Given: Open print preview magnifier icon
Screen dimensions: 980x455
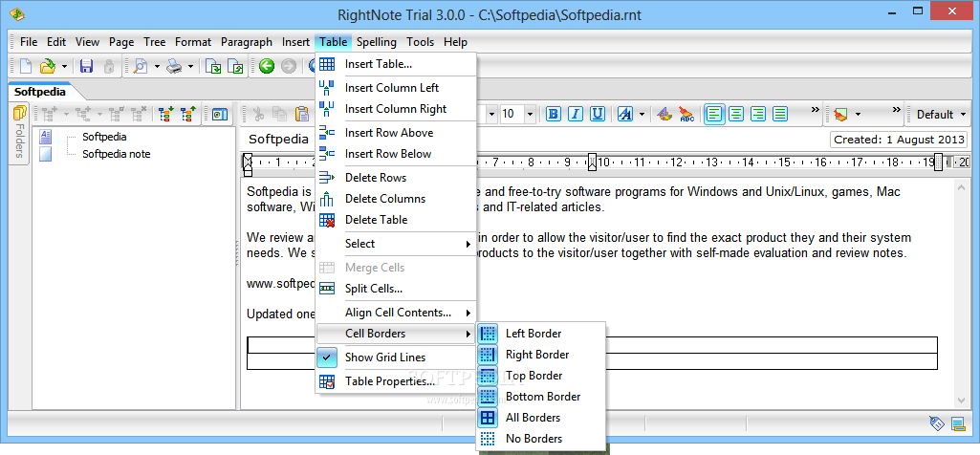Looking at the screenshot, I should coord(141,66).
